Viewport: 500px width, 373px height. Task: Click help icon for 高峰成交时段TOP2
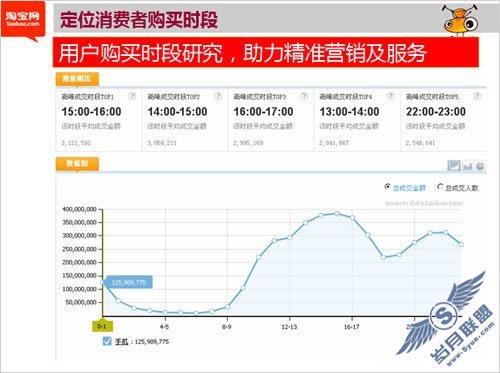click(218, 96)
